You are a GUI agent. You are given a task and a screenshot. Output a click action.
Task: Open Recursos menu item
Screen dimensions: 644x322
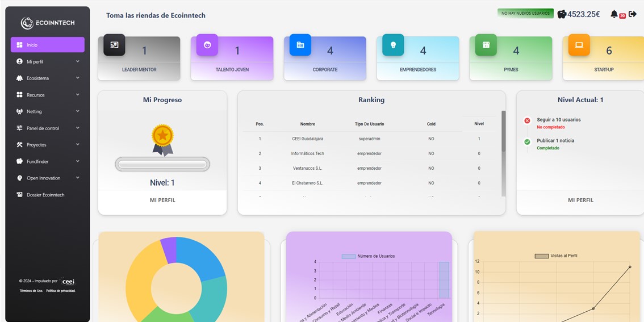coord(48,95)
